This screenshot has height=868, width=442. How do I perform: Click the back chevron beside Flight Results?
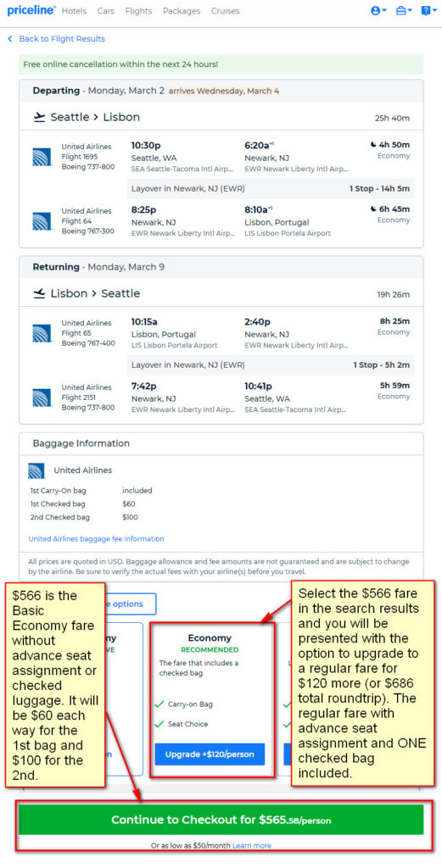click(x=10, y=39)
